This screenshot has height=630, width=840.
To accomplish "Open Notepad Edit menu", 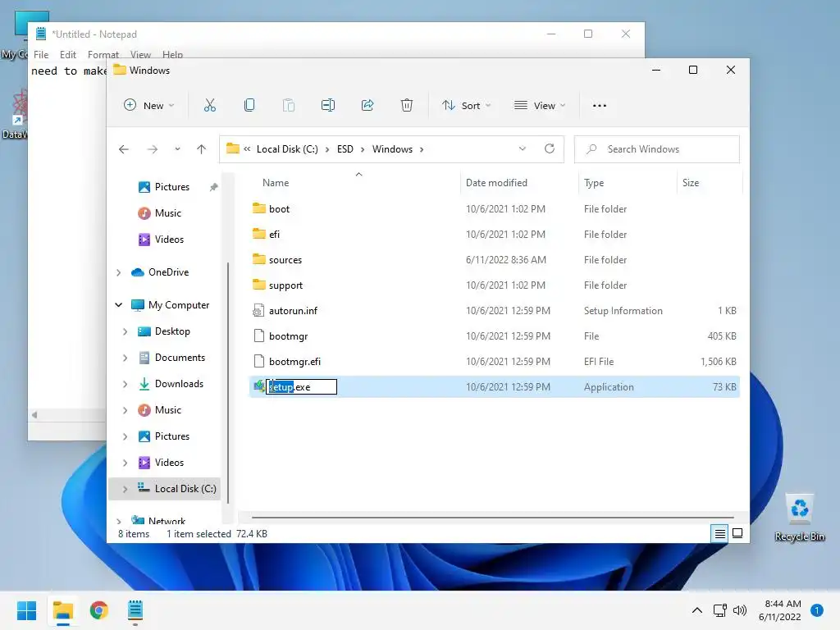I will pos(68,55).
